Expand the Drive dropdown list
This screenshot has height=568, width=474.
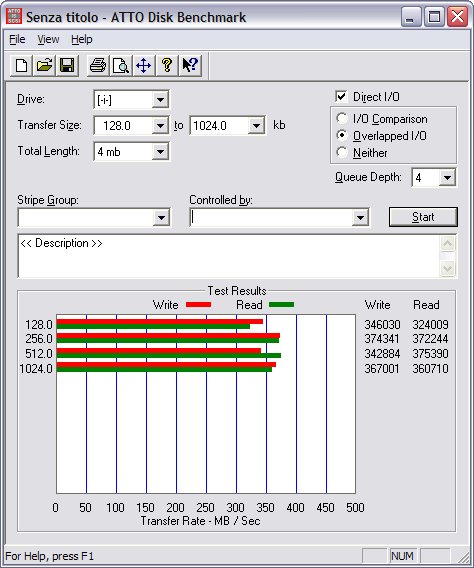click(x=160, y=100)
